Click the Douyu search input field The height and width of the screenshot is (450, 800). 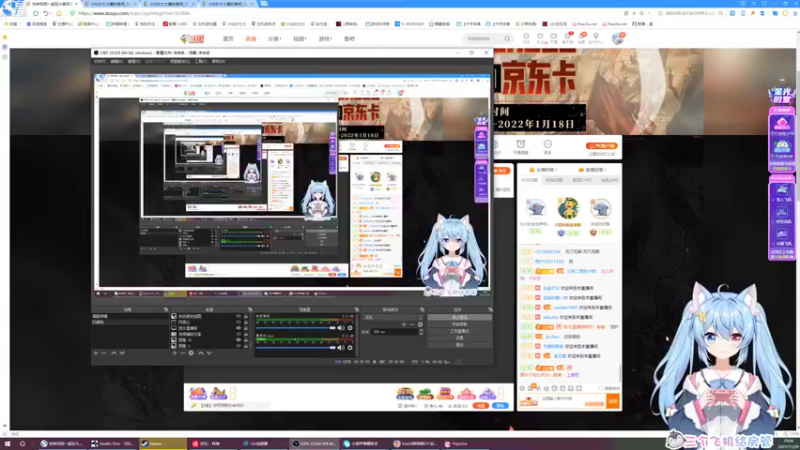(x=483, y=39)
